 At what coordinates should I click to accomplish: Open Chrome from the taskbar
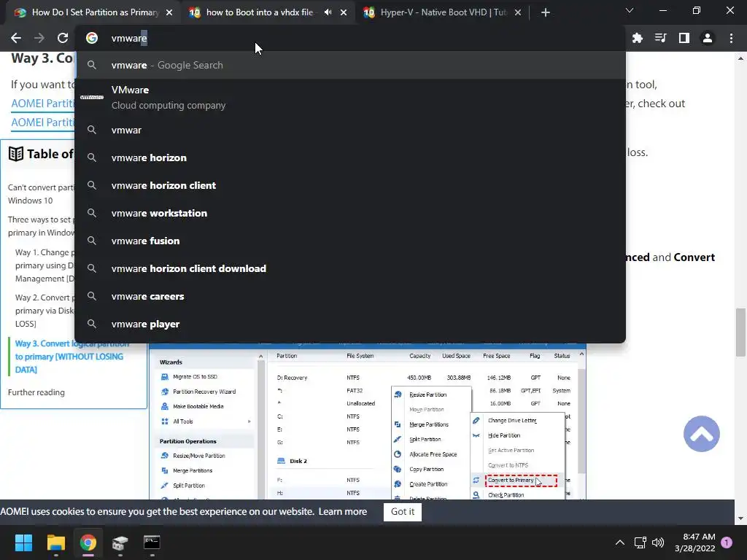click(x=88, y=542)
